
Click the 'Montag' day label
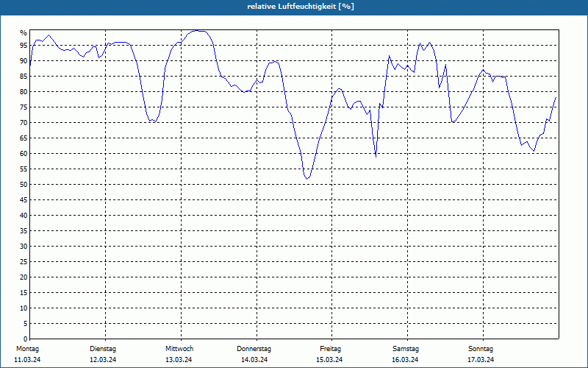pos(27,349)
